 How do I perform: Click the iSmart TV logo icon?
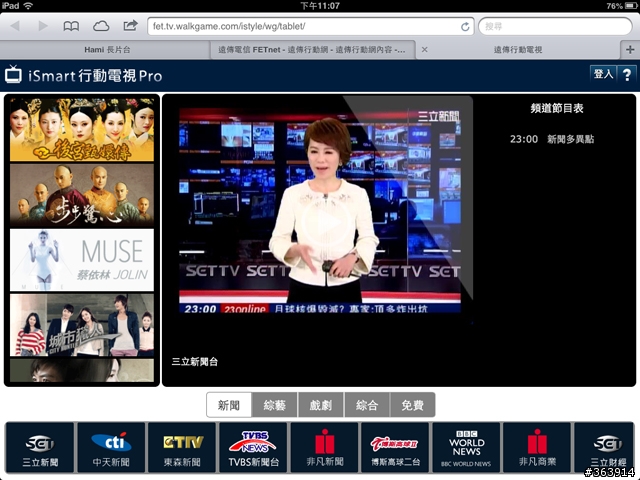pyautogui.click(x=13, y=75)
